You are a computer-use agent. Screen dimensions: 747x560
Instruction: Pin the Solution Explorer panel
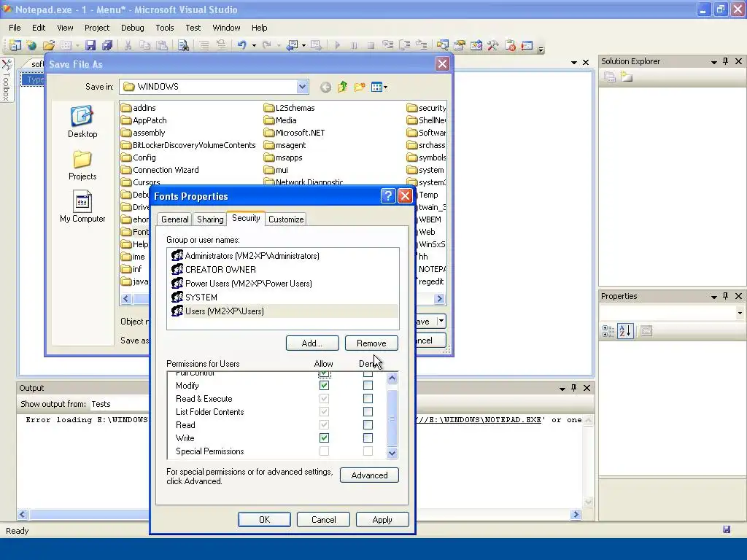coord(726,61)
